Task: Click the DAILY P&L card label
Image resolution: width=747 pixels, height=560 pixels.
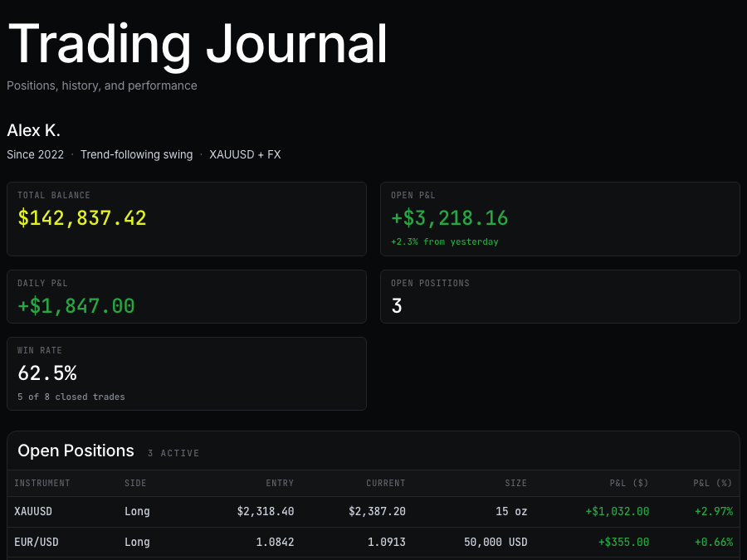Action: pos(42,284)
